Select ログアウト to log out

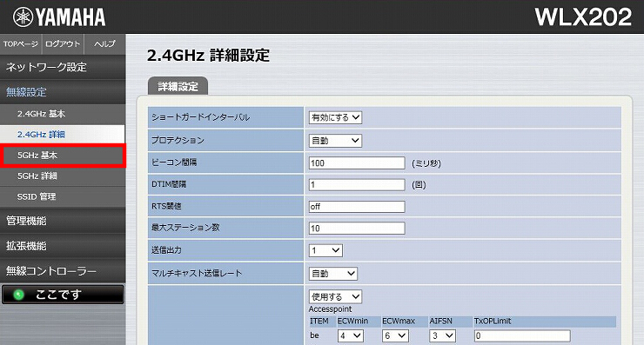pos(63,44)
